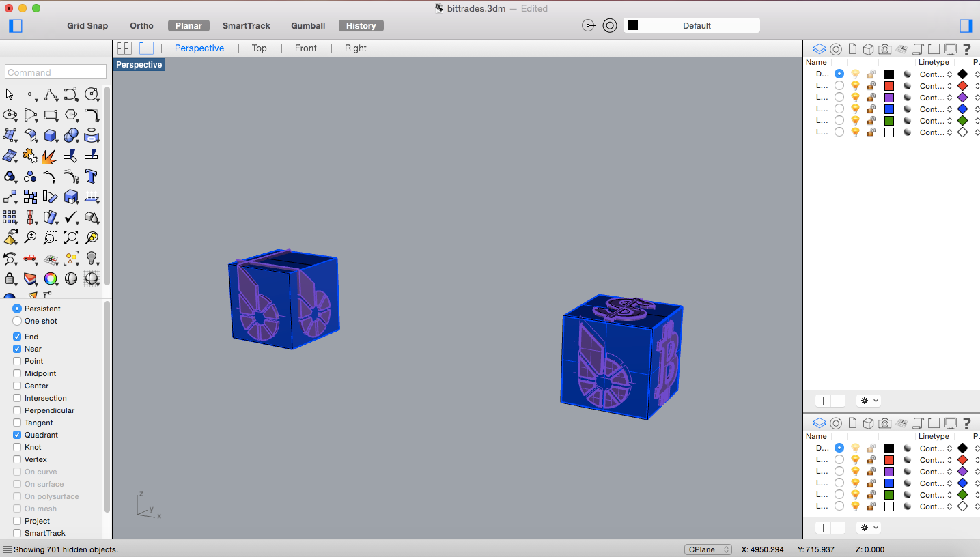Image resolution: width=980 pixels, height=557 pixels.
Task: Pick the Fillet curves tool
Action: [x=92, y=115]
